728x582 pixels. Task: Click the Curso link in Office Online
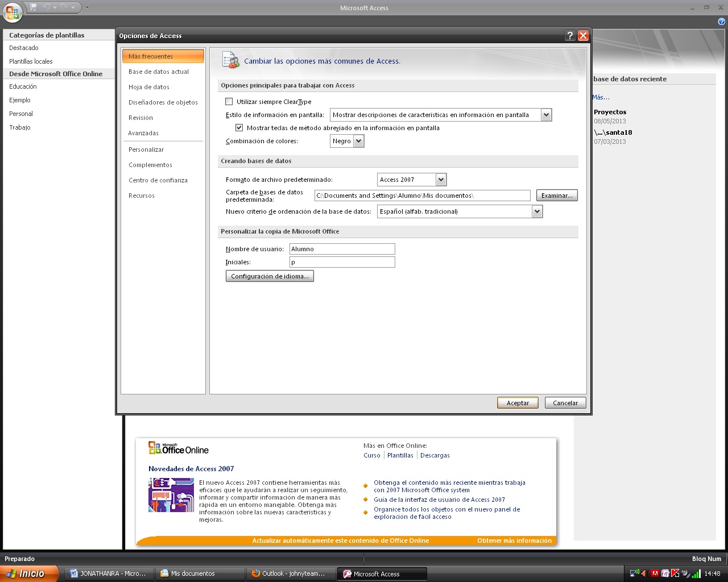[x=372, y=455]
